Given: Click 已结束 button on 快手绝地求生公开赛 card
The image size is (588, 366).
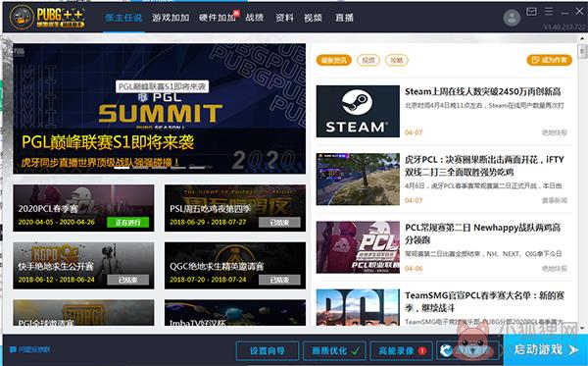Looking at the screenshot, I should [x=127, y=280].
